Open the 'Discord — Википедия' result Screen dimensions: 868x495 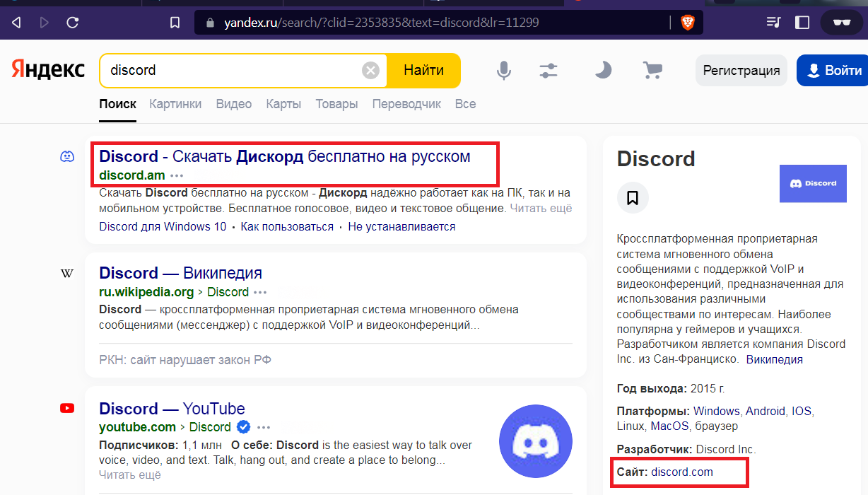pyautogui.click(x=180, y=273)
